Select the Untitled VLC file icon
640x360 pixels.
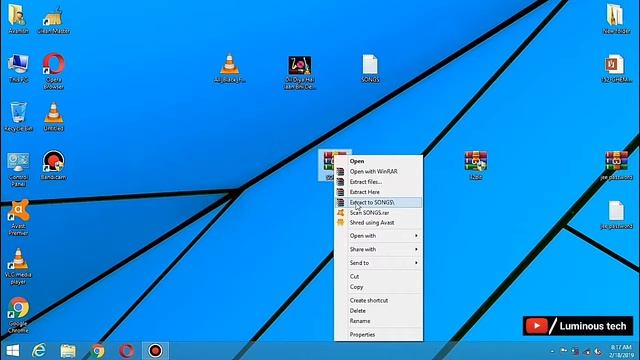coord(53,117)
